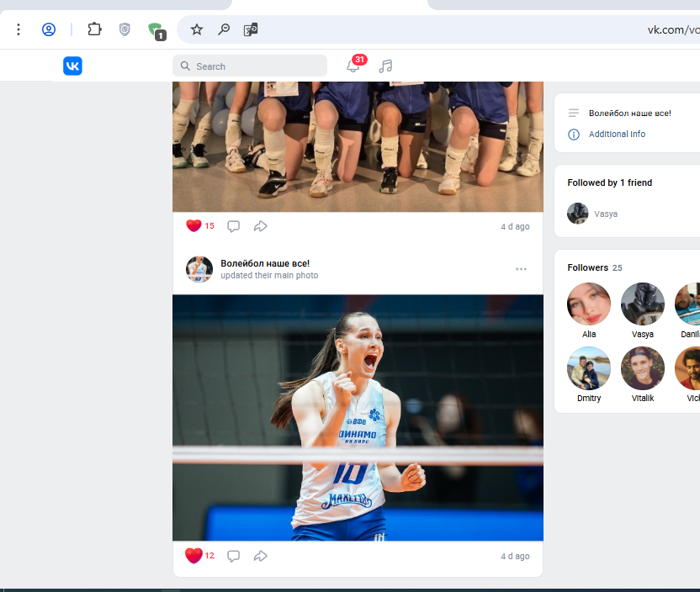This screenshot has height=592, width=700.
Task: Click 'updated their main photo' caption
Action: (269, 275)
